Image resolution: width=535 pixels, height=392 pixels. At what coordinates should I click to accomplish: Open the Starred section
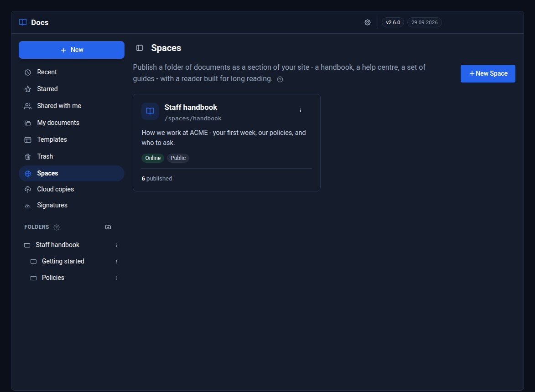coord(72,89)
